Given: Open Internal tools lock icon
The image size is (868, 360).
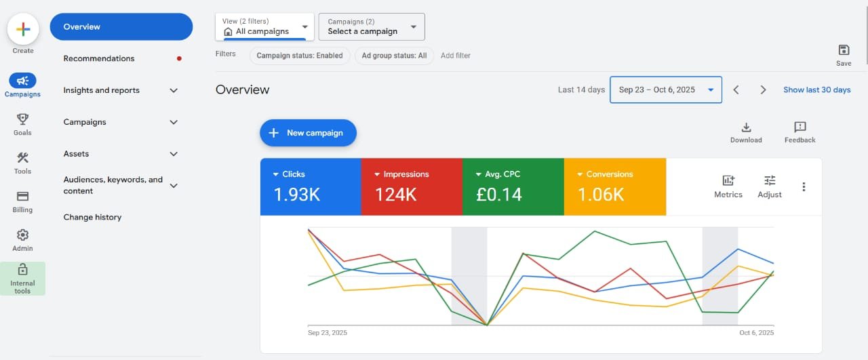Looking at the screenshot, I should click(22, 270).
